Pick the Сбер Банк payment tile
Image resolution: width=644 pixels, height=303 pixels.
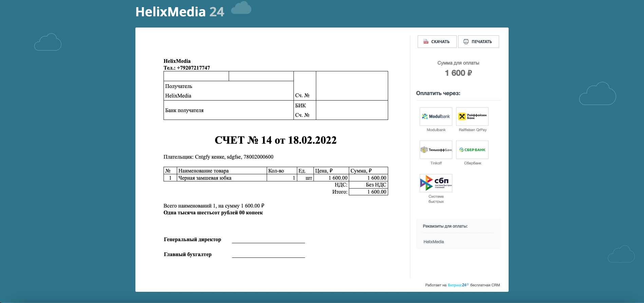(x=472, y=150)
